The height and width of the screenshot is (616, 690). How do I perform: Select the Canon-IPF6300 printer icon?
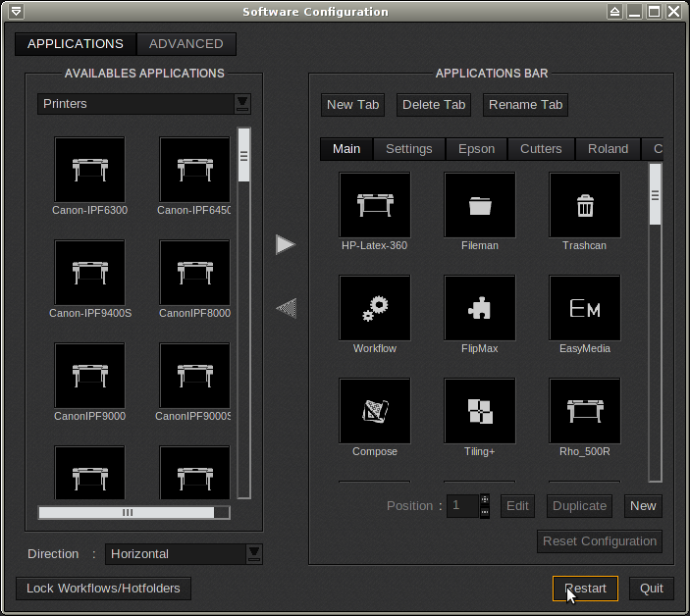[x=89, y=170]
